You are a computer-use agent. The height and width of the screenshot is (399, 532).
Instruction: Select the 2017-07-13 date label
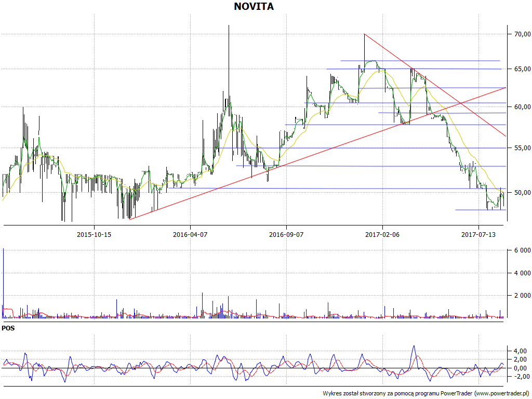(x=478, y=234)
